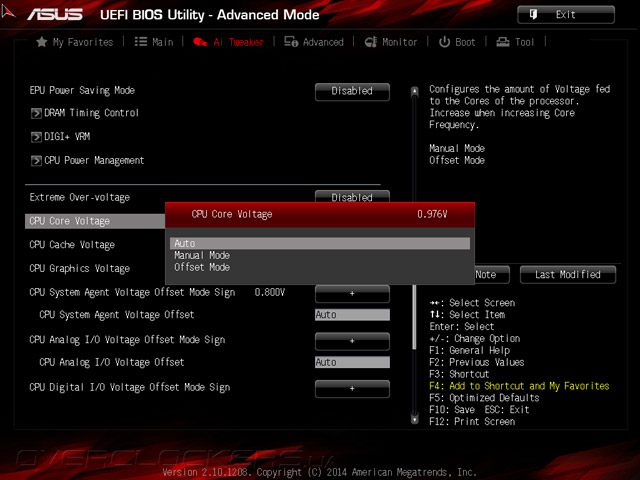640x480 pixels.
Task: Click the Monitor gauge icon
Action: tap(371, 42)
